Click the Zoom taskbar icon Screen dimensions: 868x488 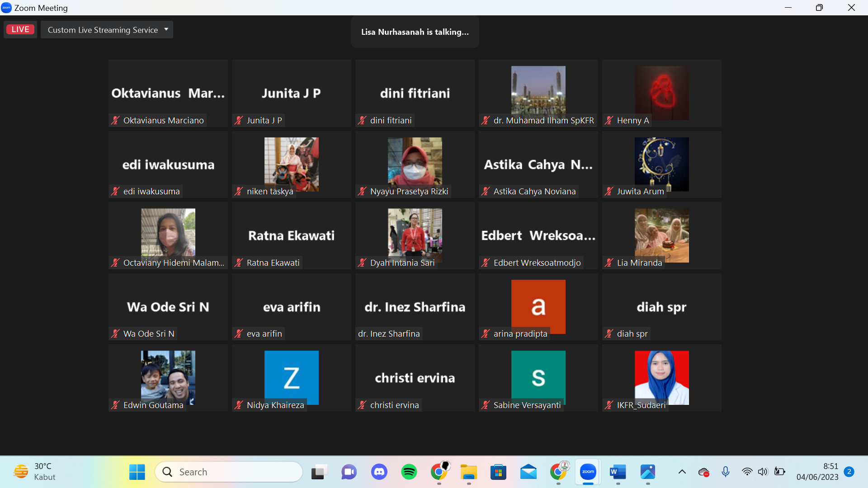coord(588,472)
